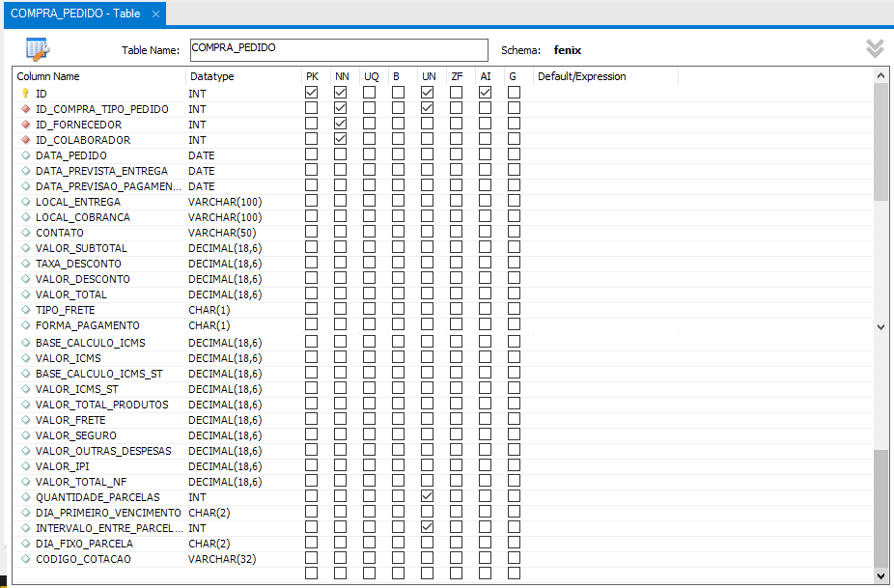Select the BASE_CALCULO_ICMS_ST column name
This screenshot has width=894, height=588.
(x=99, y=374)
